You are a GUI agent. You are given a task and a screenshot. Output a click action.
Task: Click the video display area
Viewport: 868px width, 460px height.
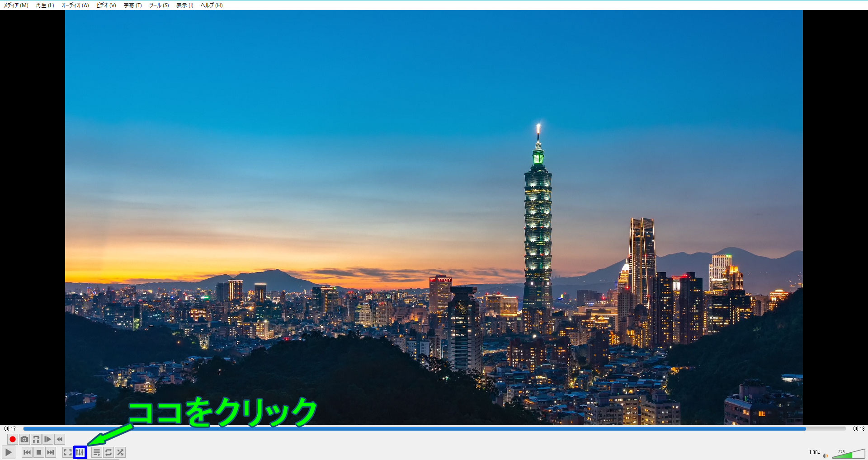[x=434, y=217]
